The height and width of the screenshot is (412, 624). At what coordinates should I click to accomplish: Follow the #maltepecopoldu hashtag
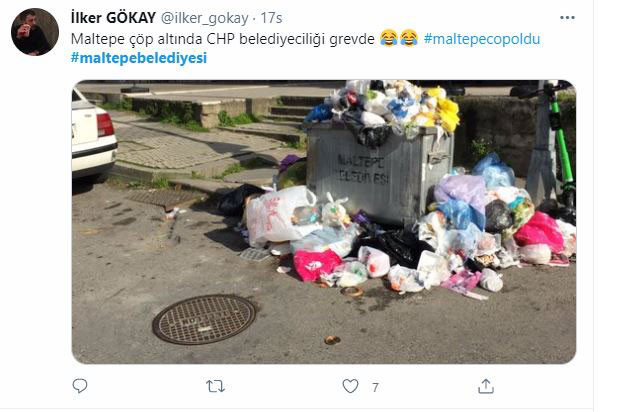coord(482,39)
